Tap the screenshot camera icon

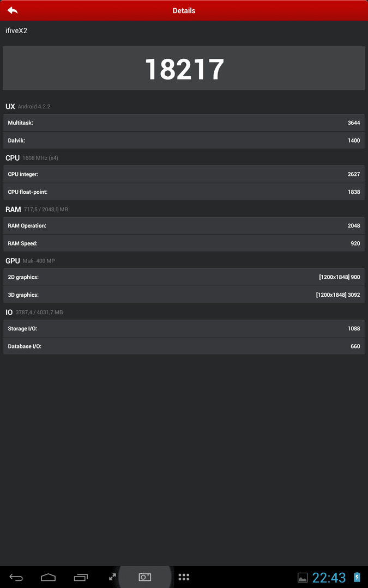coord(144,577)
